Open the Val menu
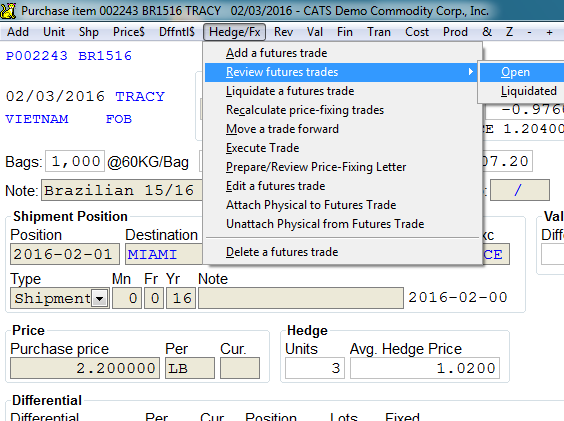The width and height of the screenshot is (564, 421). (315, 32)
